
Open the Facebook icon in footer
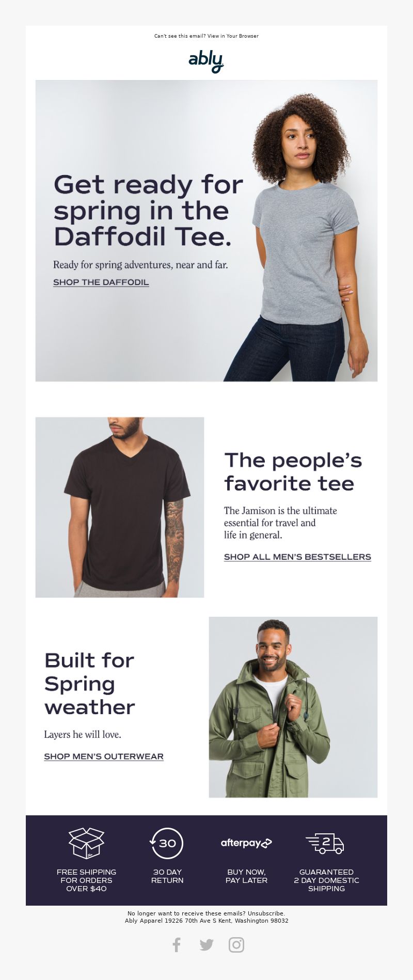177,944
